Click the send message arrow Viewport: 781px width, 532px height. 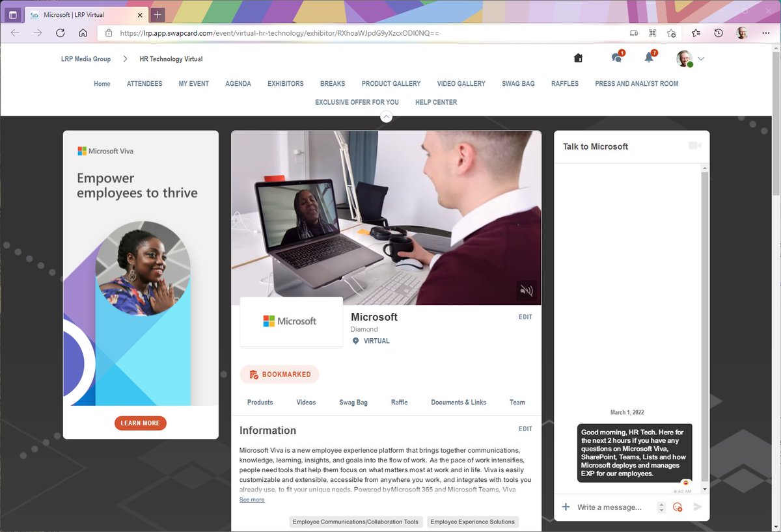698,507
